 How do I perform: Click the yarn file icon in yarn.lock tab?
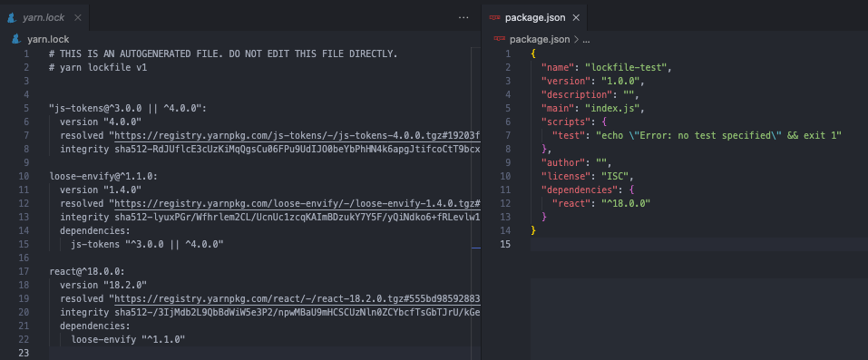click(12, 18)
